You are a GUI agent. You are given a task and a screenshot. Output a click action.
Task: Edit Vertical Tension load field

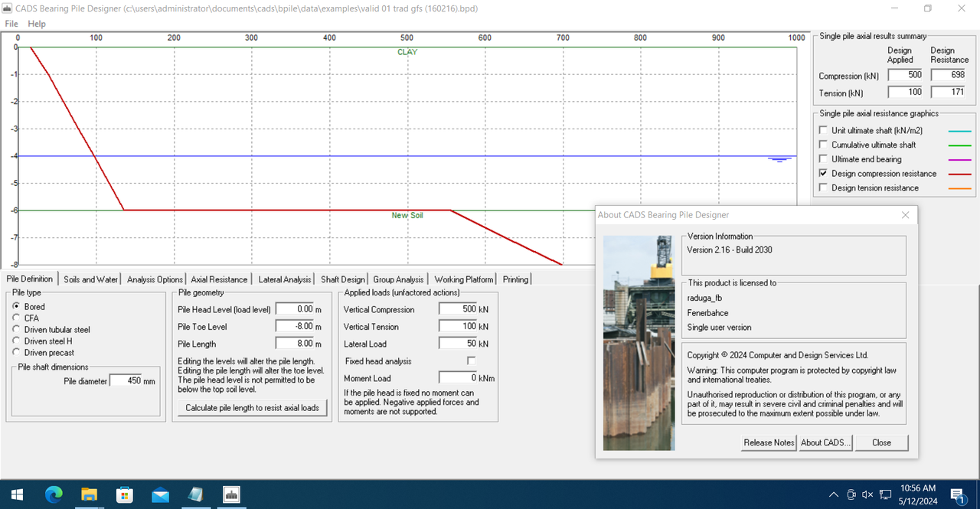458,326
